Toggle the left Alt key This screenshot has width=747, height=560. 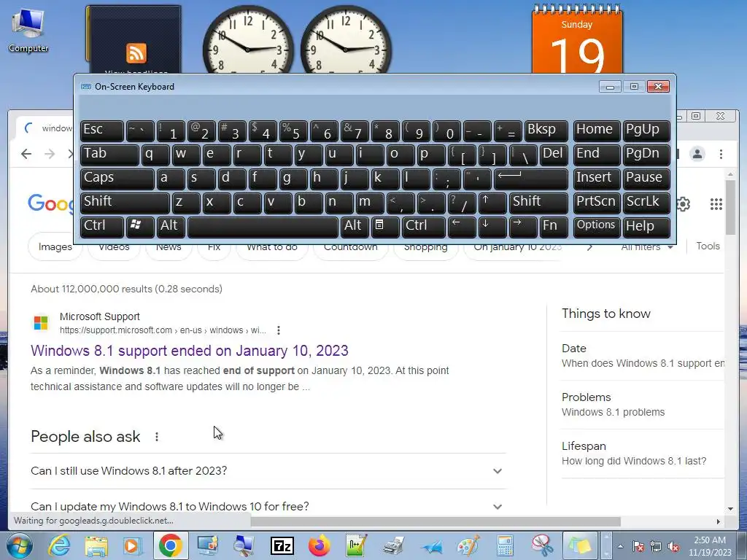pyautogui.click(x=171, y=226)
